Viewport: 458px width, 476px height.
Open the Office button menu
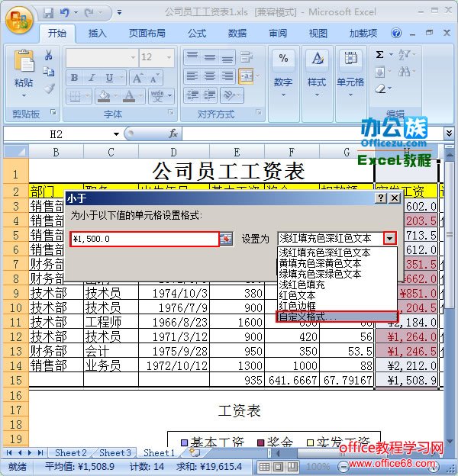(19, 20)
